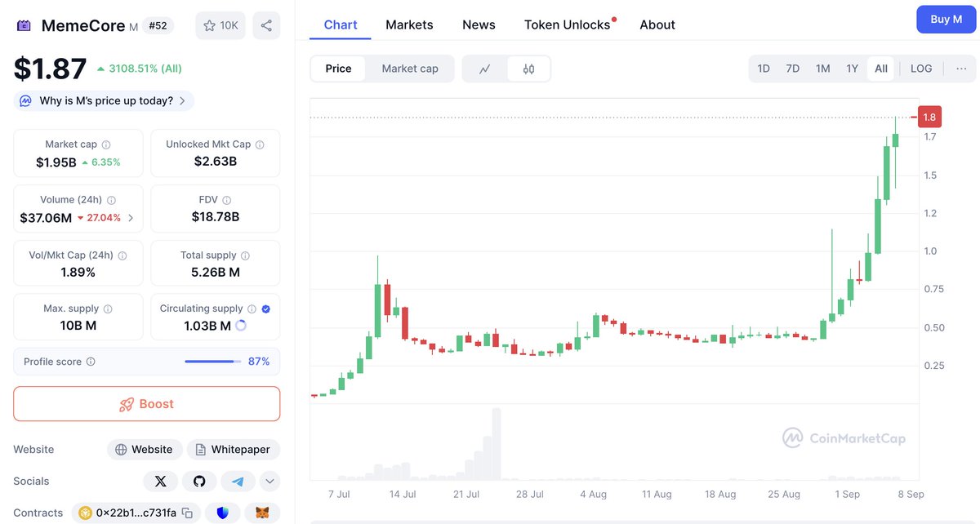
Task: Set chart range to 1Y
Action: click(x=852, y=69)
